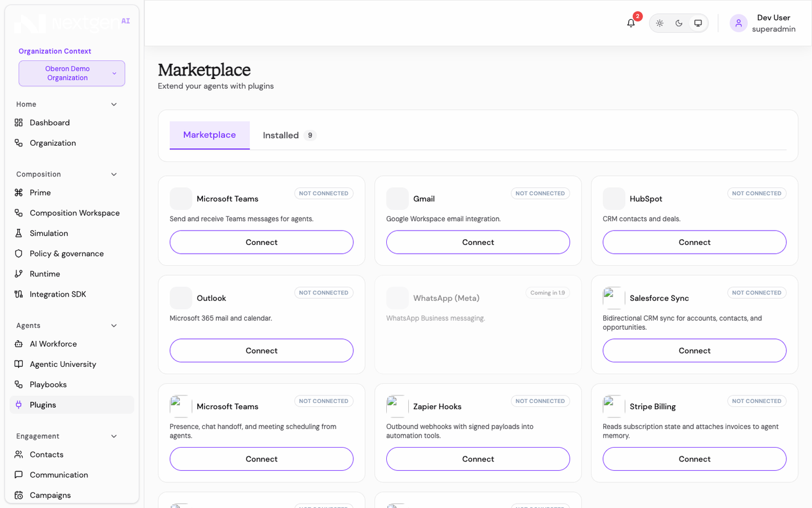The width and height of the screenshot is (812, 508).
Task: Click the 'superadmin' role text
Action: pos(774,29)
